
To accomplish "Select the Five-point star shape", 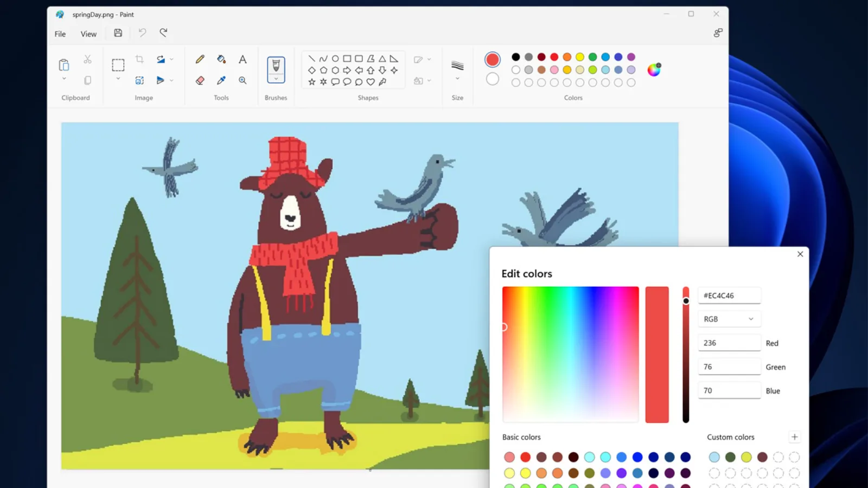I will pos(311,82).
